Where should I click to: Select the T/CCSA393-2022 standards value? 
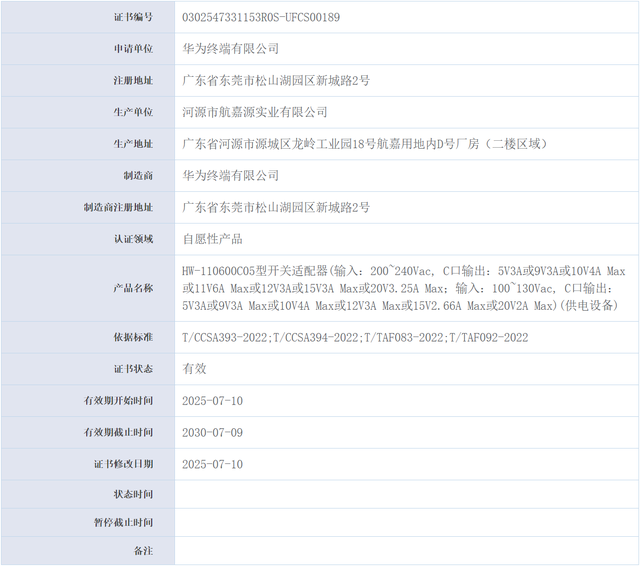(x=355, y=337)
